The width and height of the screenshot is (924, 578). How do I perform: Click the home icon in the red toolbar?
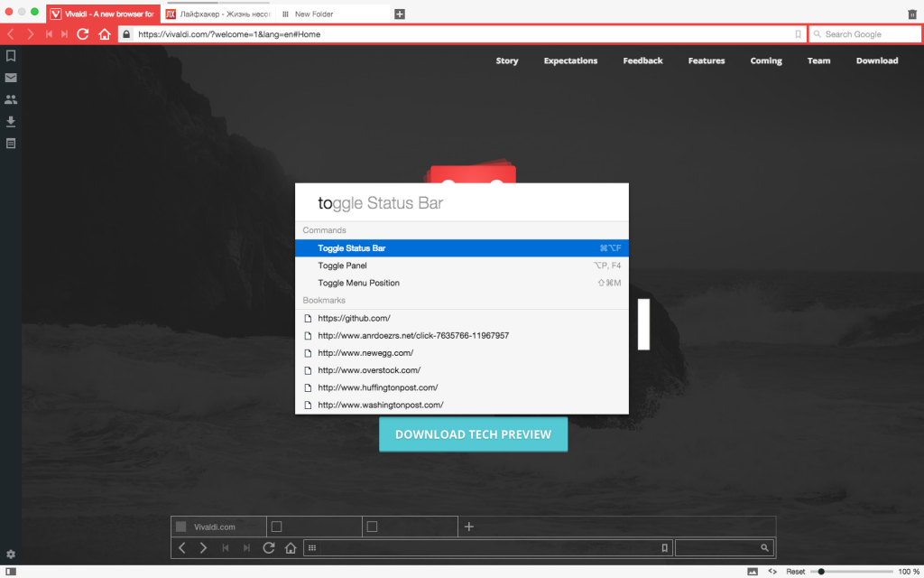coord(105,34)
